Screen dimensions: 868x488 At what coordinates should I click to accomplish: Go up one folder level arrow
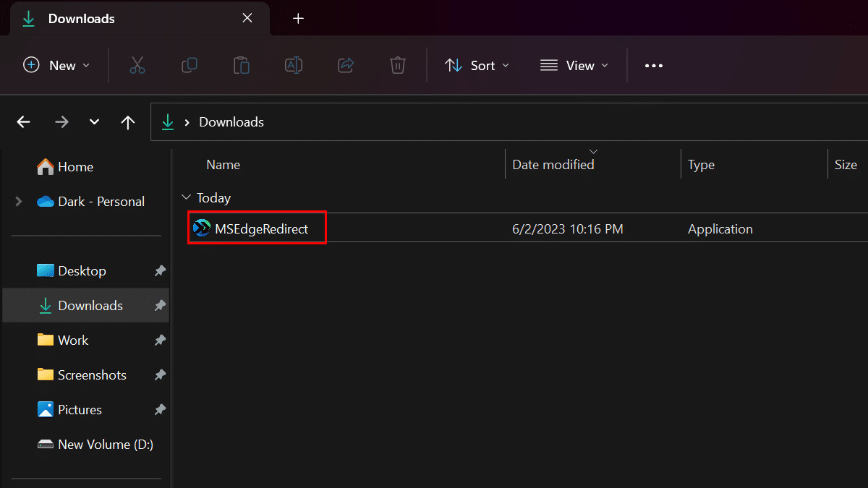[x=128, y=122]
